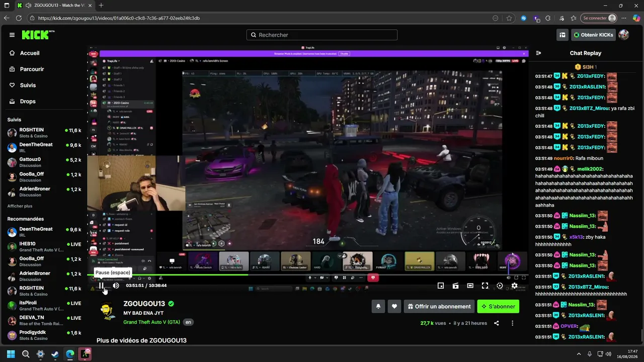This screenshot has height=362, width=644.
Task: Open the hamburger sidebar menu
Action: pos(12,35)
